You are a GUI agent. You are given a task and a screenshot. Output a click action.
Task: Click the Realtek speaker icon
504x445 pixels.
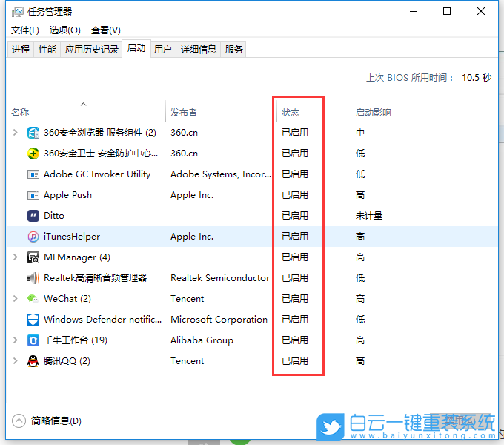pos(33,278)
